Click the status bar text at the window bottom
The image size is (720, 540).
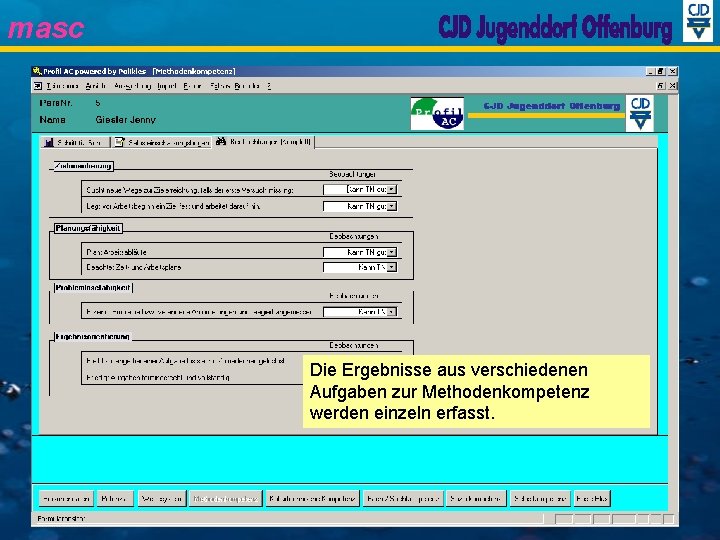62,518
